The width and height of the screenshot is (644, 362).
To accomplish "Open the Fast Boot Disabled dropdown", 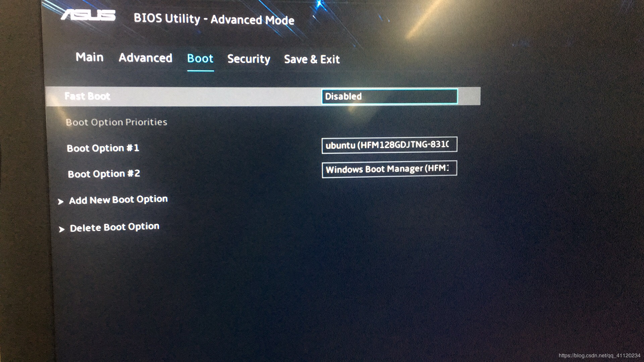I will 389,97.
